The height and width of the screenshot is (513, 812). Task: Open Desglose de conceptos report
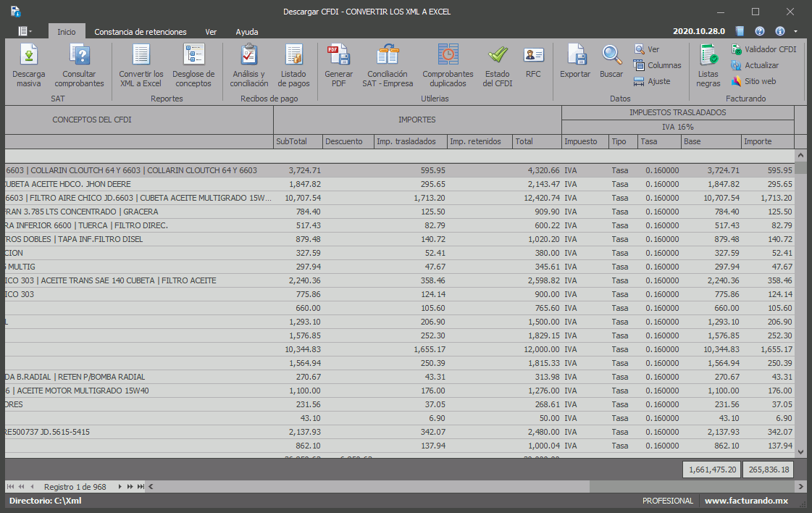(x=193, y=65)
